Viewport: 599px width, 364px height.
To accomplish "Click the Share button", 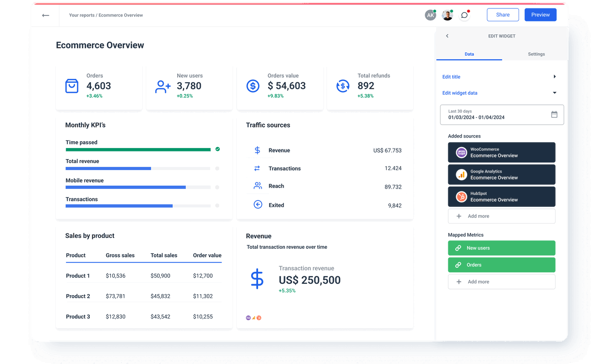I will [503, 14].
